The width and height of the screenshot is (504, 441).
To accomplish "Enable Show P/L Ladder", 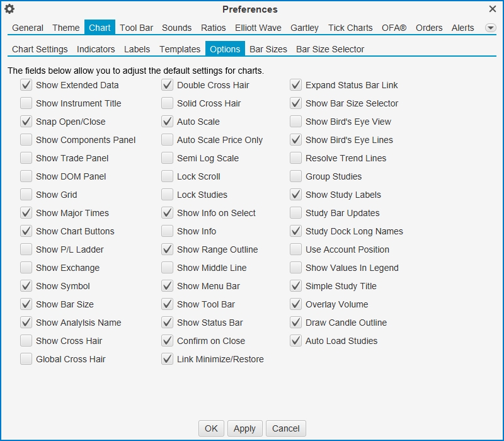I will click(26, 249).
